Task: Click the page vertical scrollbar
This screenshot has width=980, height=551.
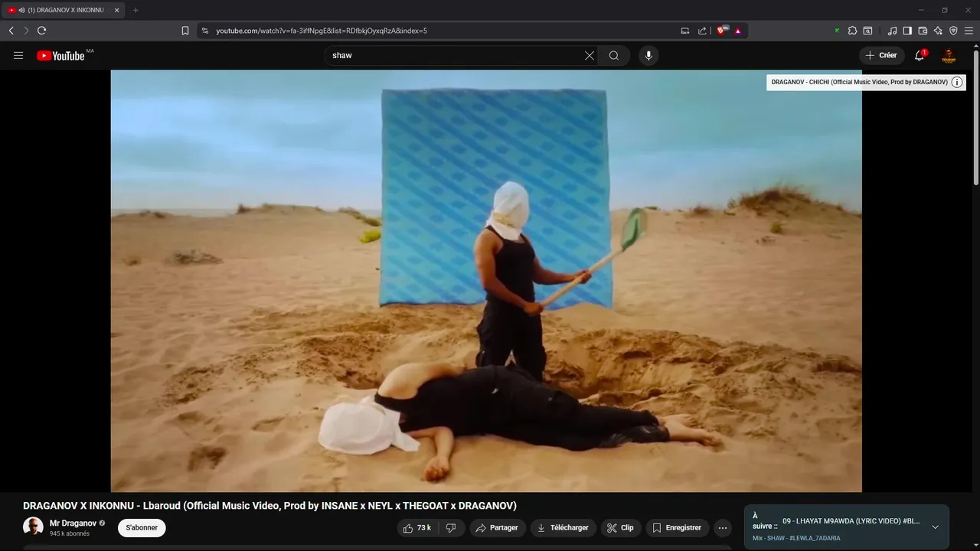Action: 975,116
